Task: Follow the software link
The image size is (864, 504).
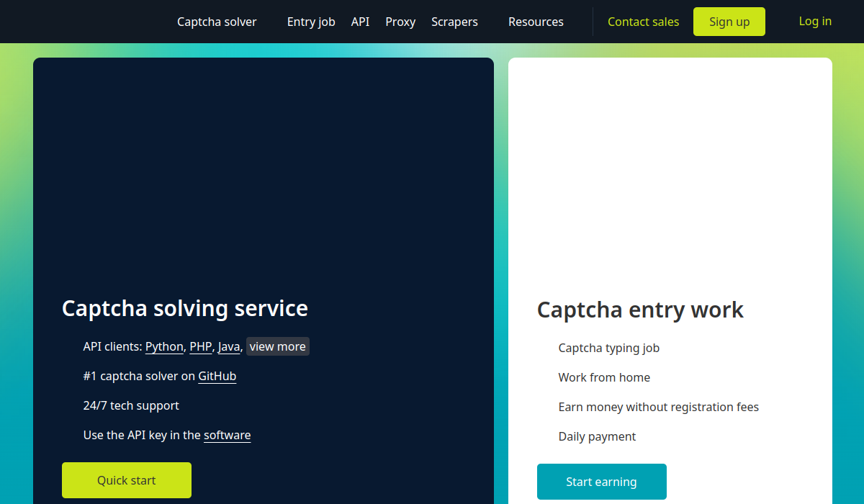Action: tap(228, 435)
